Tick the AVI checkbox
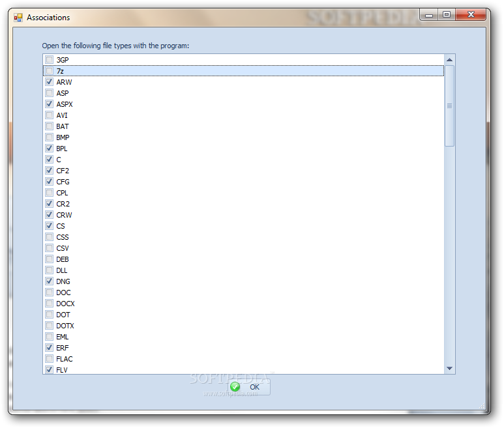Viewport: 504px width, 428px height. pos(49,115)
